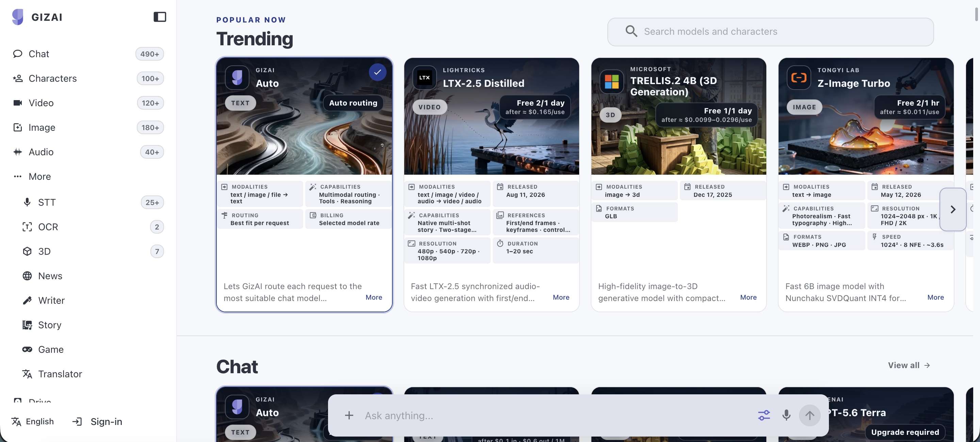Collapse the sidebar with the panel icon
Image resolution: width=980 pixels, height=442 pixels.
[x=160, y=17]
